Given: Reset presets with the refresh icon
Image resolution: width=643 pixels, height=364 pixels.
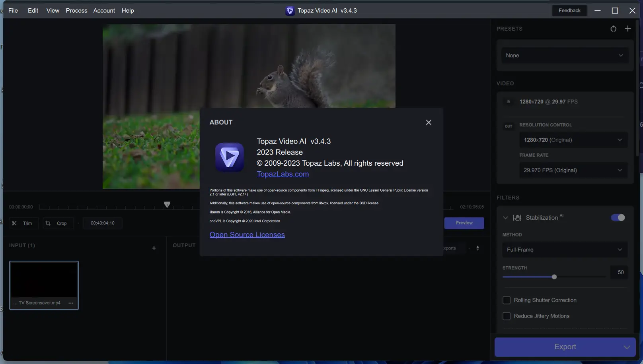Looking at the screenshot, I should click(x=613, y=29).
